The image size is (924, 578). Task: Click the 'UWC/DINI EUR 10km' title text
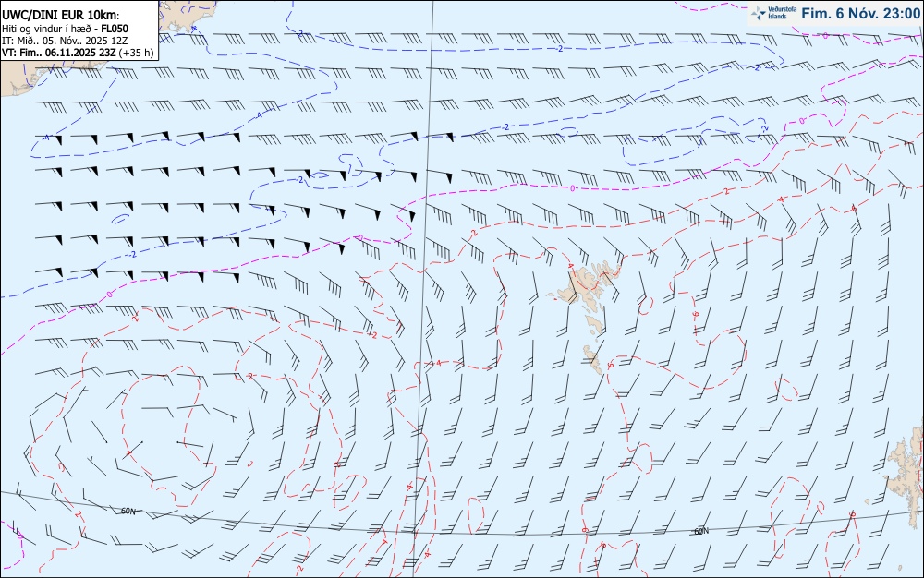point(61,16)
